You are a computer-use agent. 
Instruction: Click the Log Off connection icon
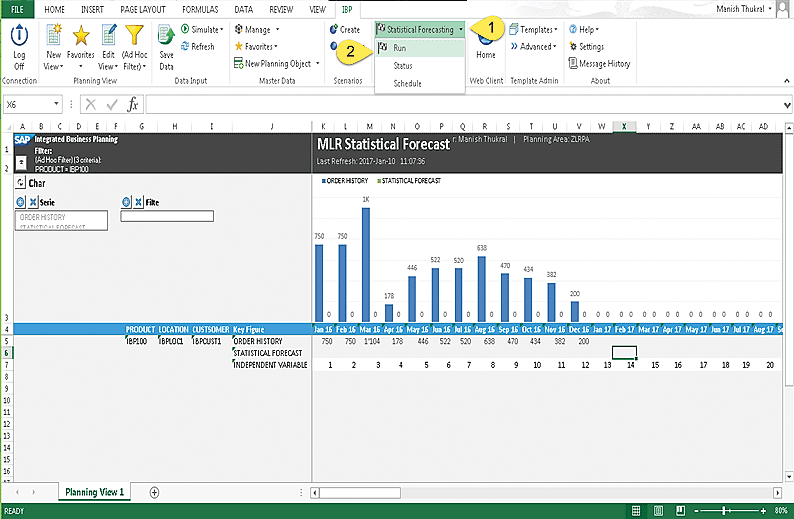coord(19,35)
